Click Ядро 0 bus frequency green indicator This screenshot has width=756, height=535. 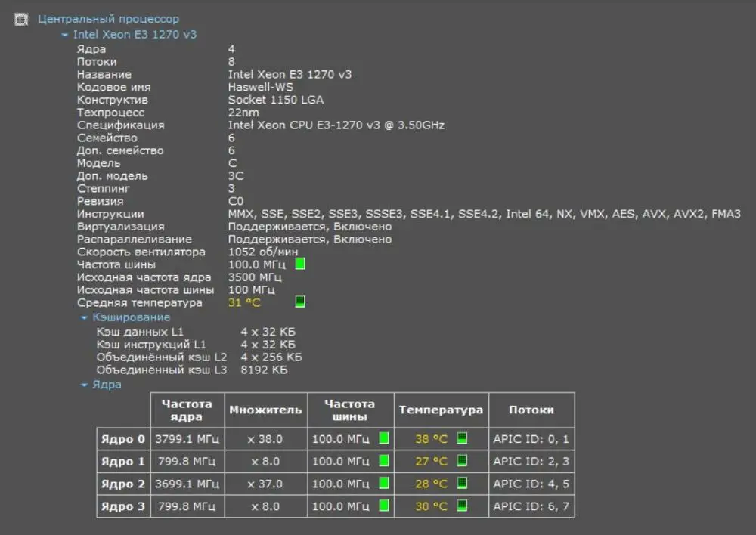click(384, 438)
